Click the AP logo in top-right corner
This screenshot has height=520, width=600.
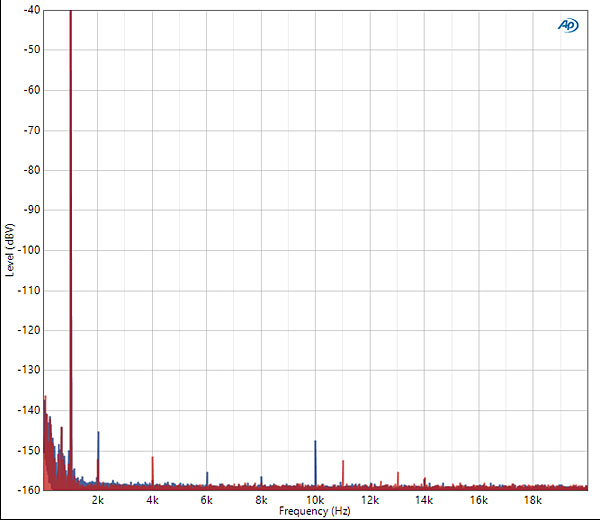click(x=567, y=25)
